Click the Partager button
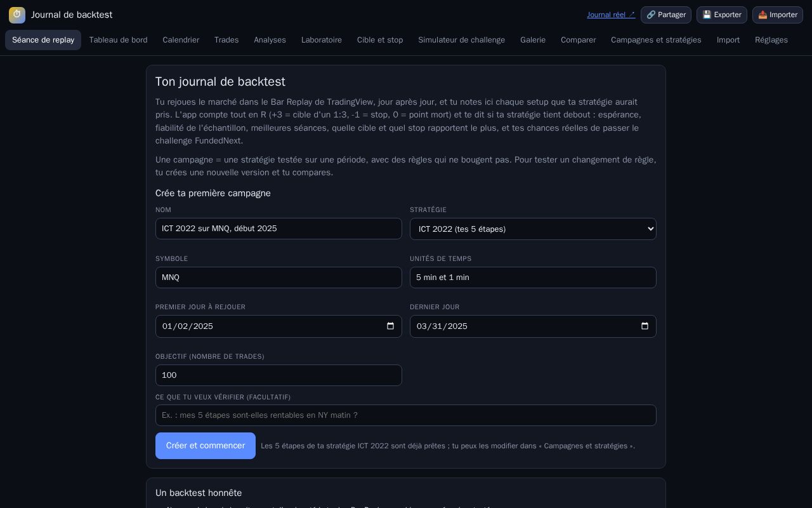This screenshot has height=508, width=812. pos(666,15)
